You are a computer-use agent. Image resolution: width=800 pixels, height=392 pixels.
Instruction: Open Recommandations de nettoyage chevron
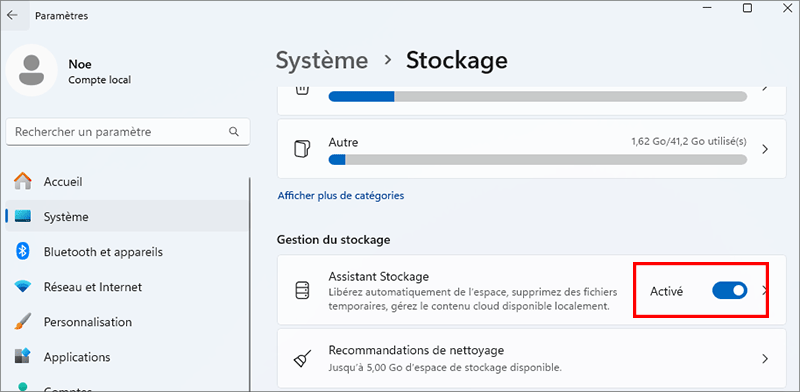coord(765,359)
